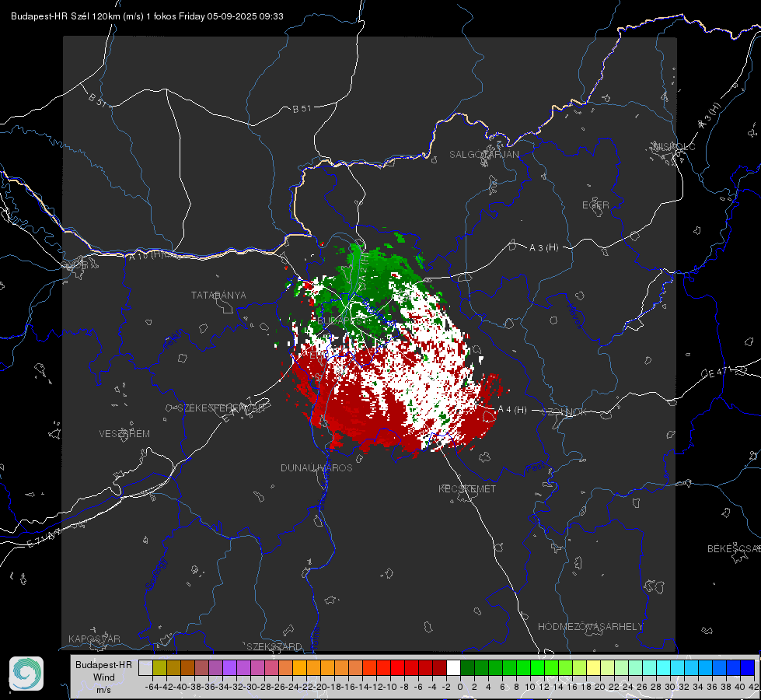Click the 'Budapest-HR Wind m/s' legend label

pyautogui.click(x=103, y=677)
